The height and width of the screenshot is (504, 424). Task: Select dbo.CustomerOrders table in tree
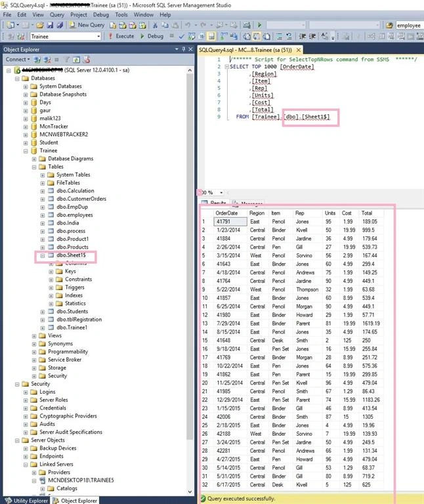pyautogui.click(x=81, y=199)
